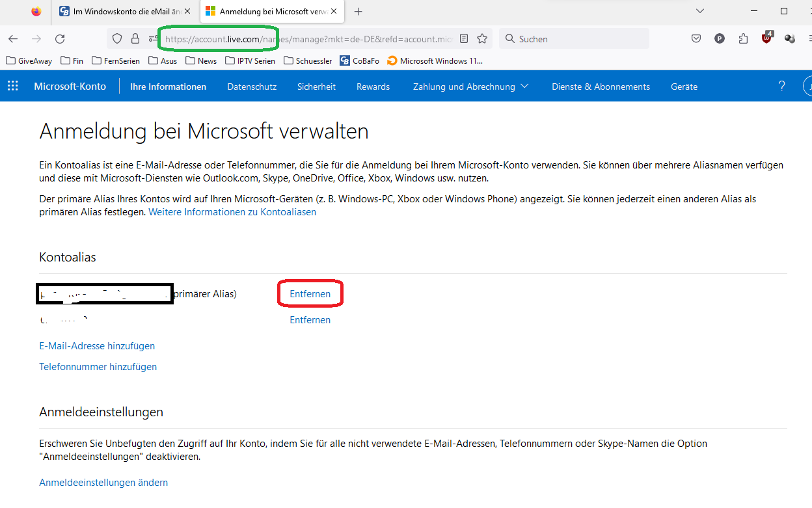Toggle reader view icon in address bar
Screen dimensions: 812x508
(464, 39)
